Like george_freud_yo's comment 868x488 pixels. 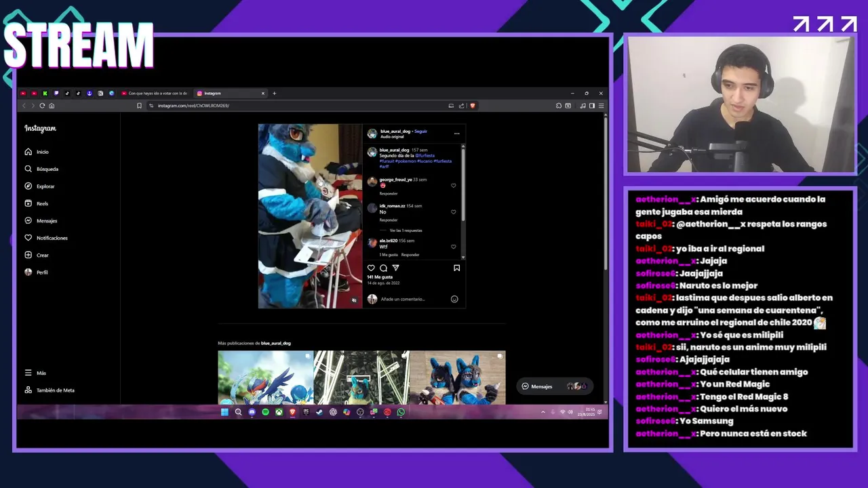(454, 185)
